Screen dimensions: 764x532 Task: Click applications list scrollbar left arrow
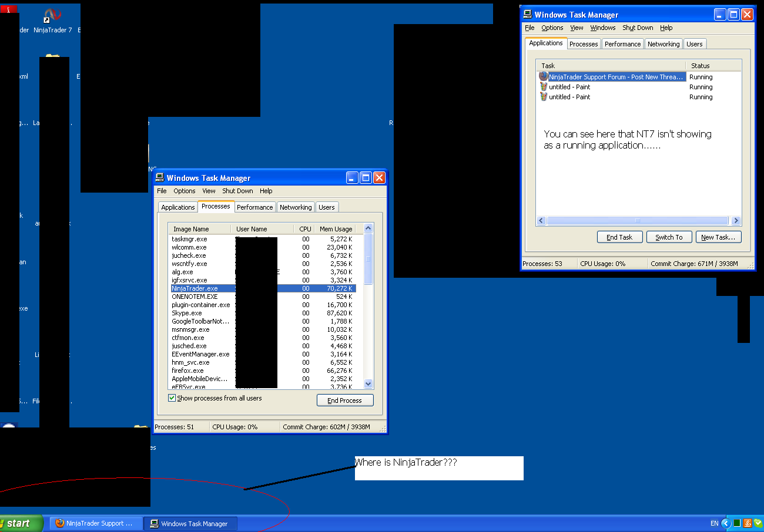click(x=542, y=221)
